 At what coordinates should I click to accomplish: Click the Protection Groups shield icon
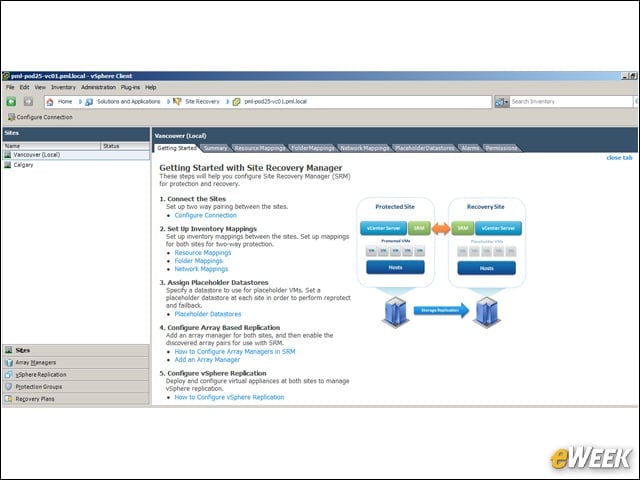click(x=9, y=387)
